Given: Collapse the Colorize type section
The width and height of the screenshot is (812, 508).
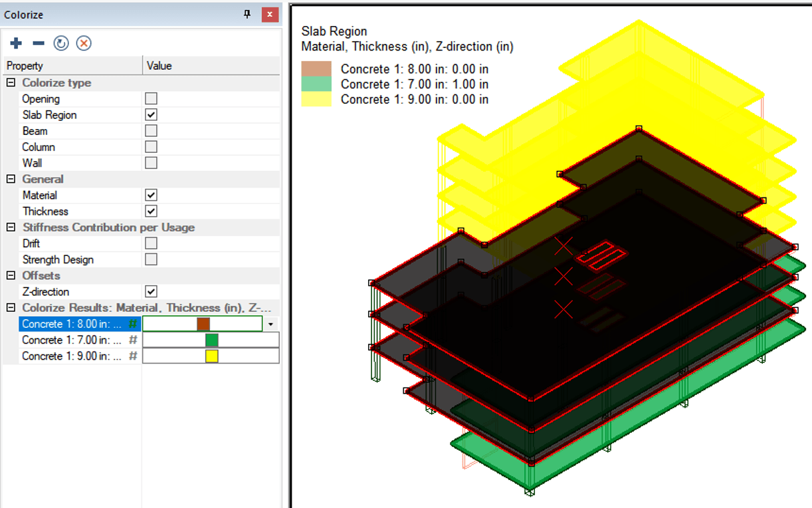Looking at the screenshot, I should coord(11,83).
